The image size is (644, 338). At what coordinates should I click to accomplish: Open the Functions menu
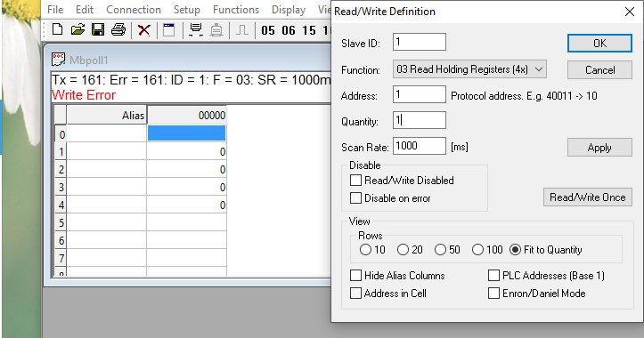(x=236, y=10)
